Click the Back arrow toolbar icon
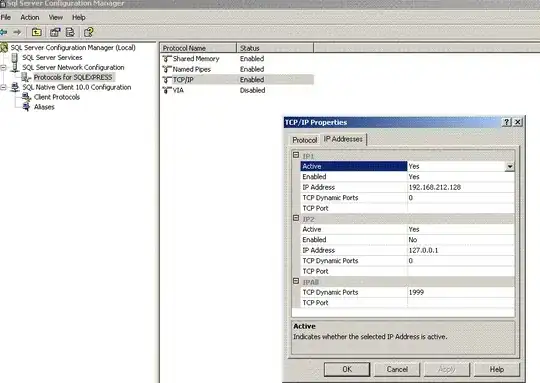 tap(3, 32)
